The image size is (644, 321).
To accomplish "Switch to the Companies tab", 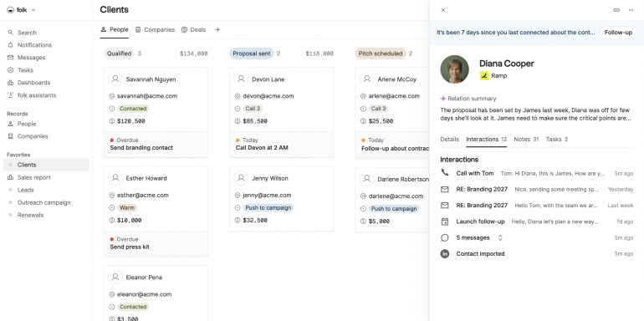I will (155, 29).
